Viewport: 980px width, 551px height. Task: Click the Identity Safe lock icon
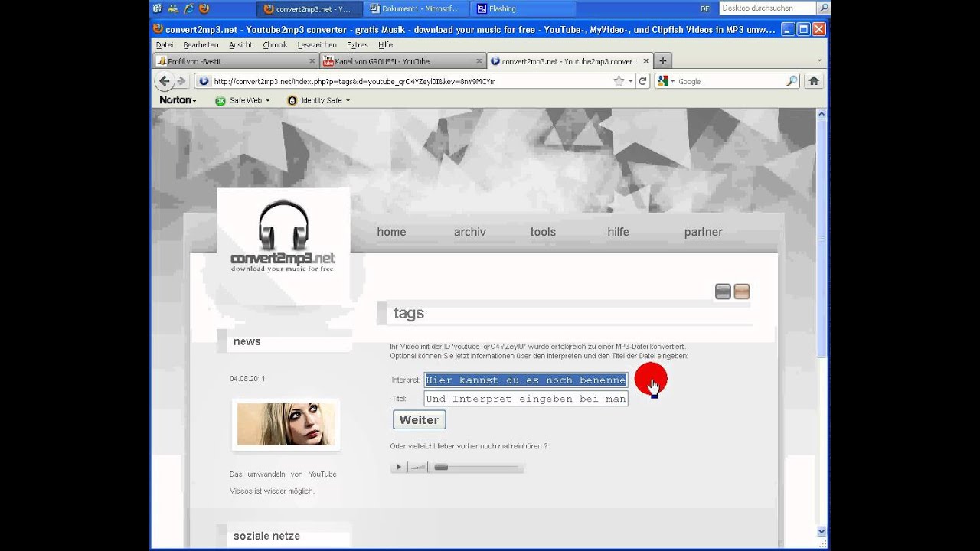[292, 100]
